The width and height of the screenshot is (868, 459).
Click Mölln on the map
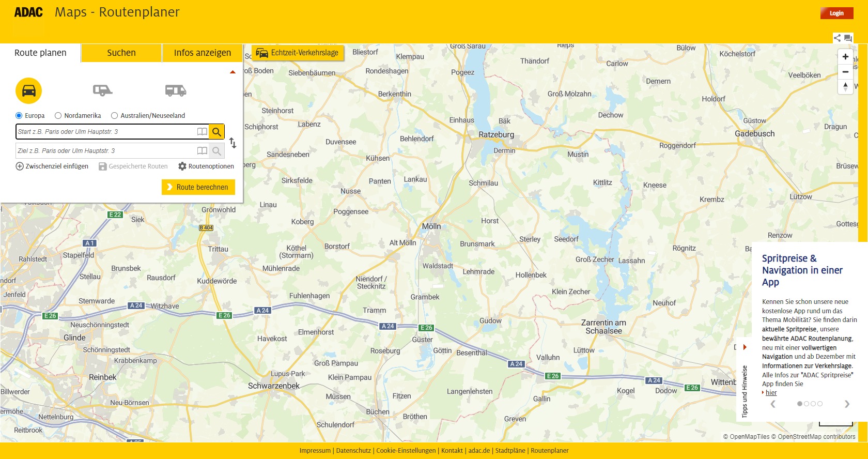(x=431, y=226)
